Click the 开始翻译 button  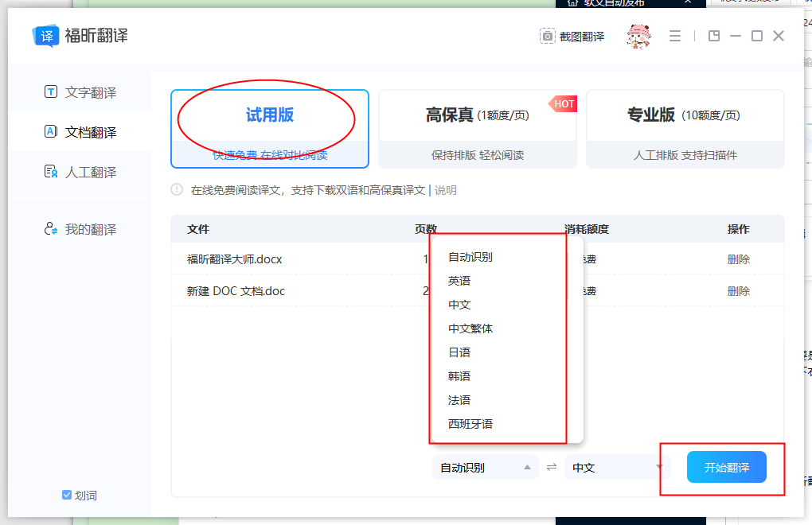coord(725,467)
